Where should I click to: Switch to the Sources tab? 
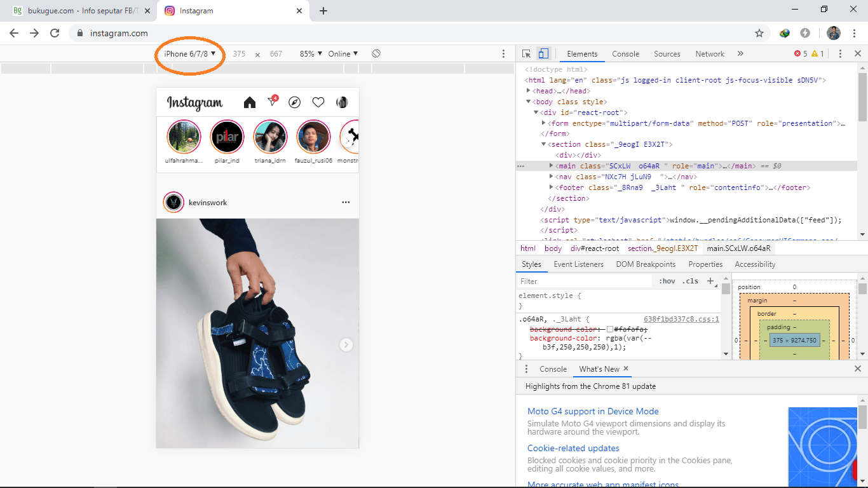click(667, 54)
